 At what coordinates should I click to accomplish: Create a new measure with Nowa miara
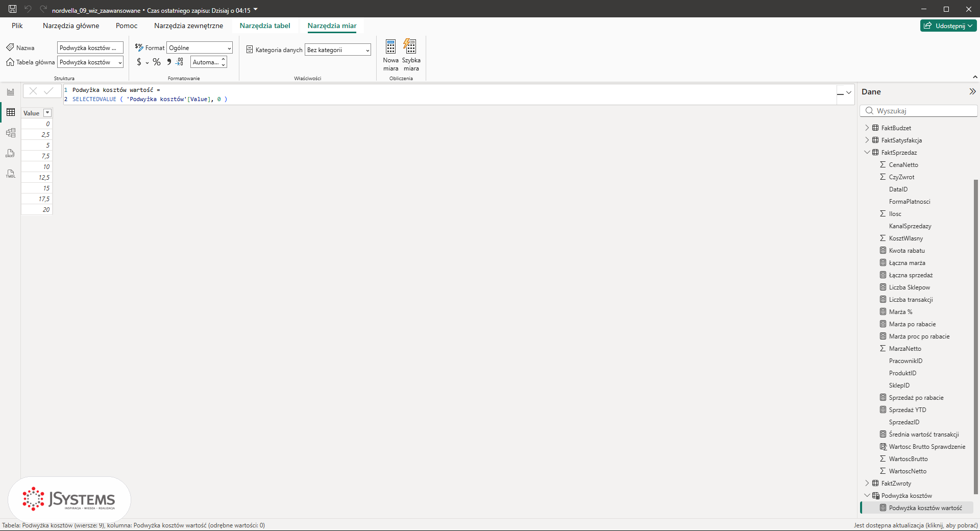(390, 55)
